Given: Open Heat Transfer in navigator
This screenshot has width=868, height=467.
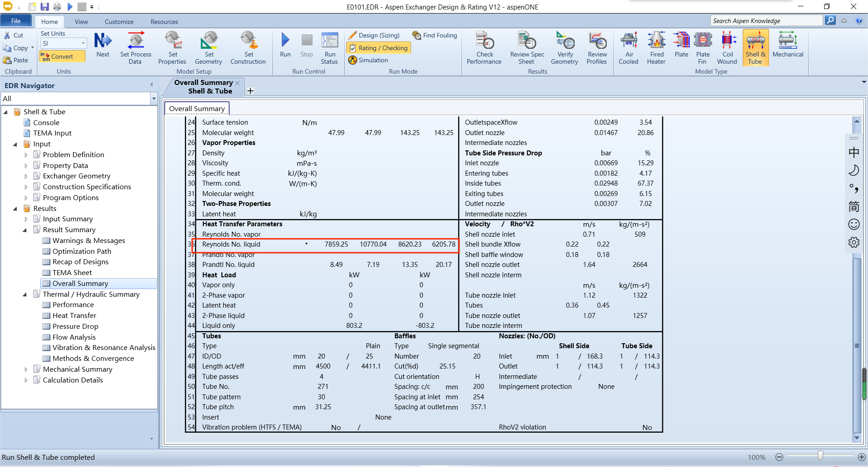Looking at the screenshot, I should [x=74, y=316].
